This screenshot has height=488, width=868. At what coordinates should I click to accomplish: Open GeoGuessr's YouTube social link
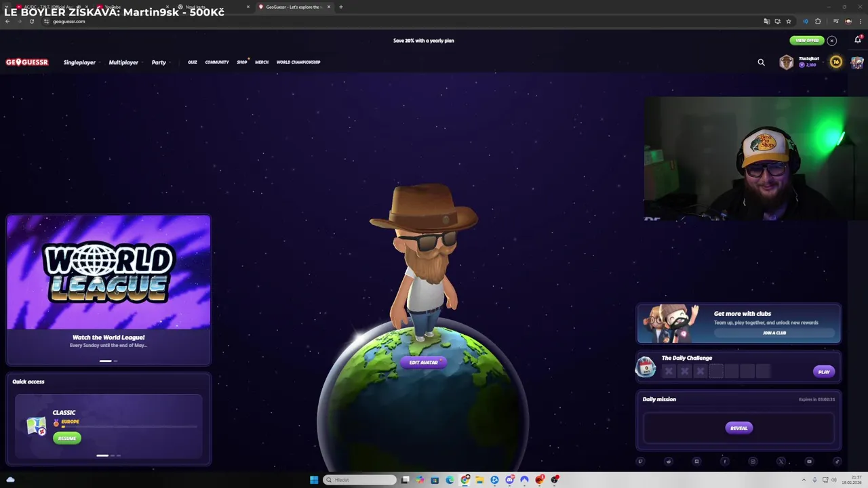(809, 462)
